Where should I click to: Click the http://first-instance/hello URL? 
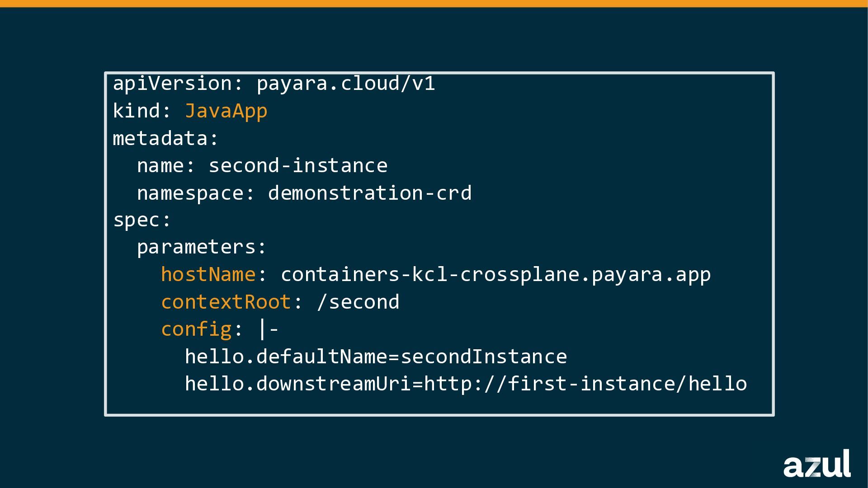(x=585, y=384)
